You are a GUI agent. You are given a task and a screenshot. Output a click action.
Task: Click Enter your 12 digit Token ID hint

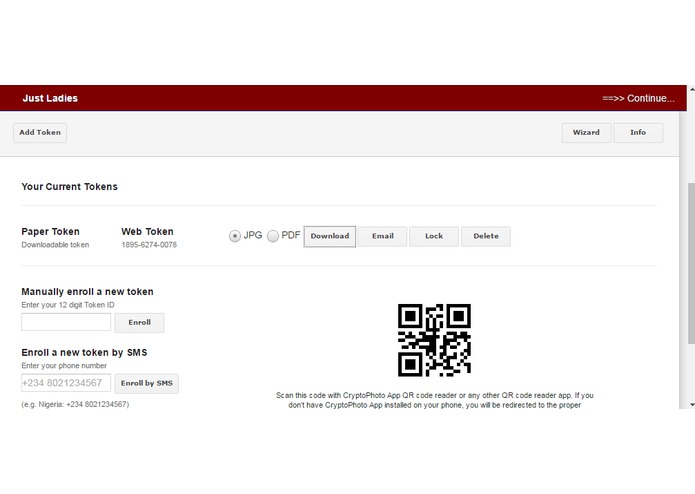[x=68, y=305]
